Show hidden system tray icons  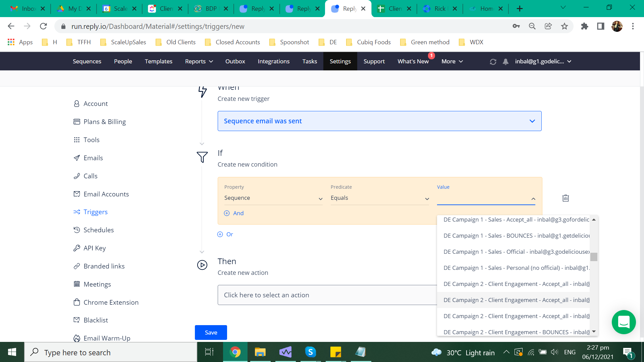(x=506, y=352)
